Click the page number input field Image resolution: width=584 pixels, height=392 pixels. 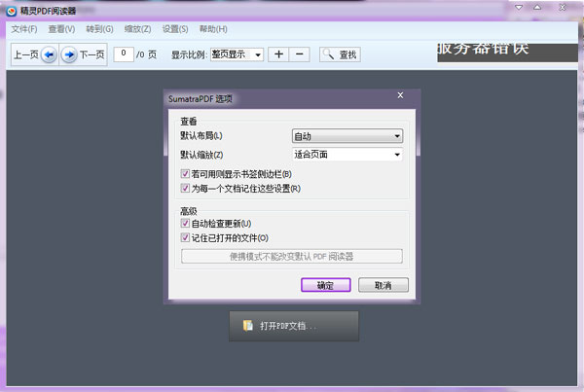[124, 53]
